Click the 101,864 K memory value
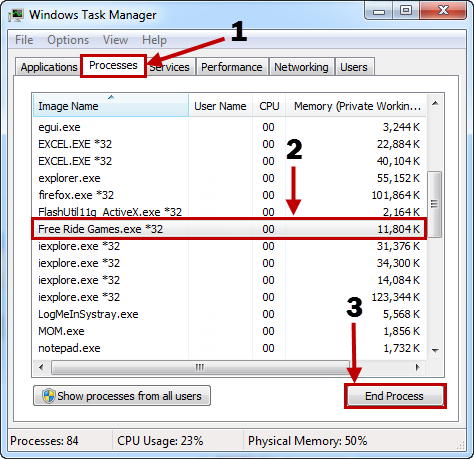 tap(396, 195)
